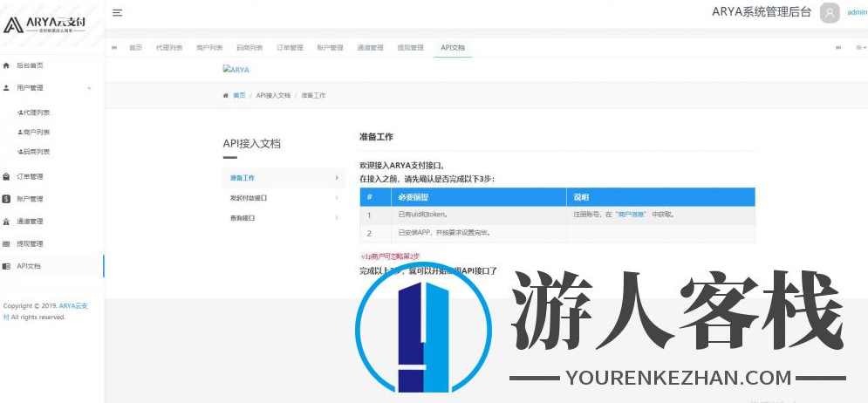Switch to the 订单管理 tab
Screen dimensions: 868x403
click(290, 48)
